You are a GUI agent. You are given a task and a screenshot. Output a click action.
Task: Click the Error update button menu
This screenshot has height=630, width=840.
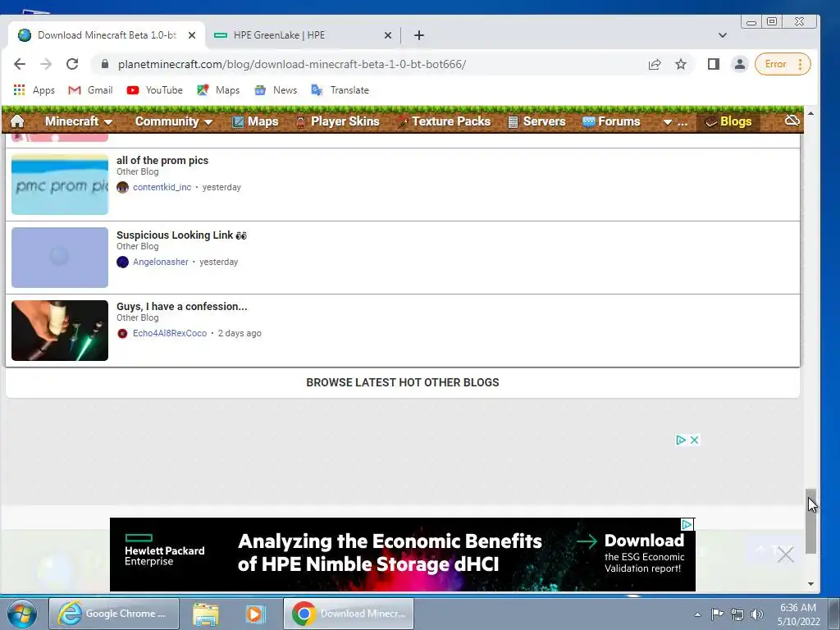point(783,64)
